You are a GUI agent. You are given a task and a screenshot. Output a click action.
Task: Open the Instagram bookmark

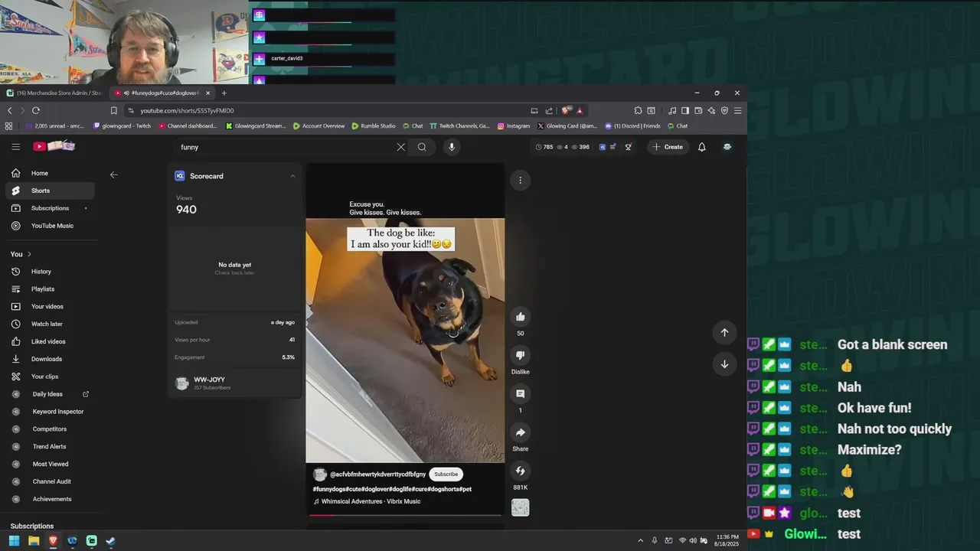click(x=514, y=126)
